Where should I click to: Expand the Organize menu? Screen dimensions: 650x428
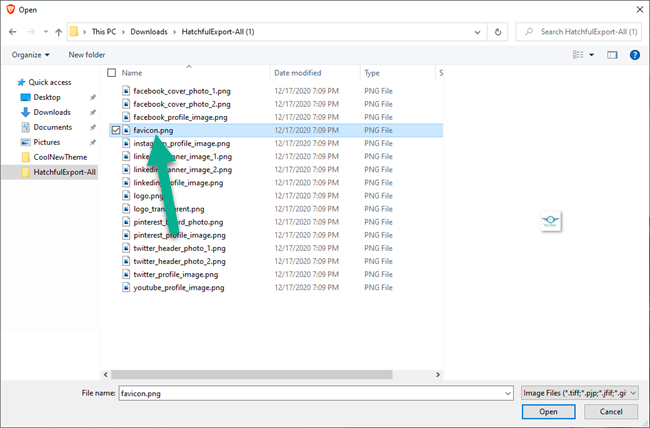coord(30,54)
